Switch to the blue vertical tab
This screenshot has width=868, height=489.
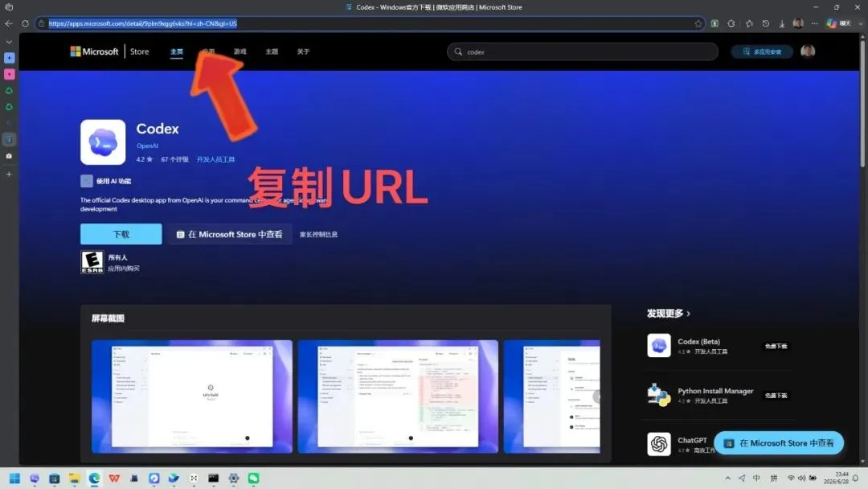10,58
